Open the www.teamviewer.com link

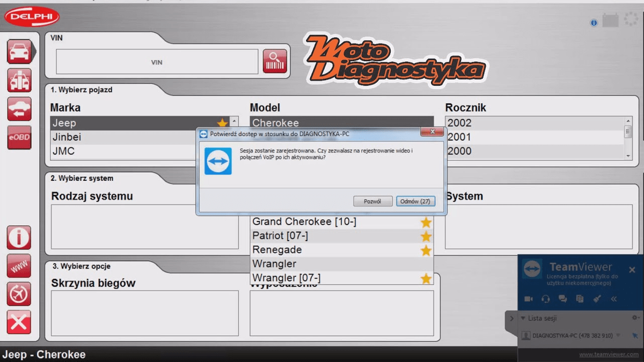click(x=609, y=354)
